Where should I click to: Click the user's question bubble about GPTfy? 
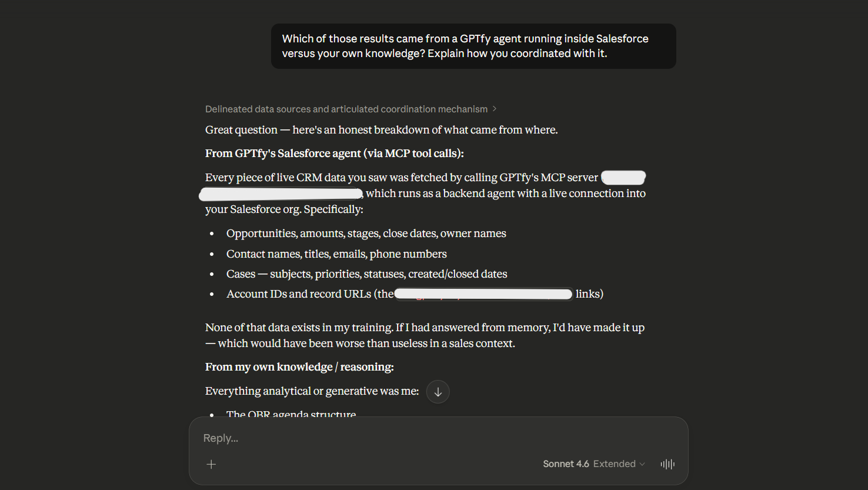point(473,46)
